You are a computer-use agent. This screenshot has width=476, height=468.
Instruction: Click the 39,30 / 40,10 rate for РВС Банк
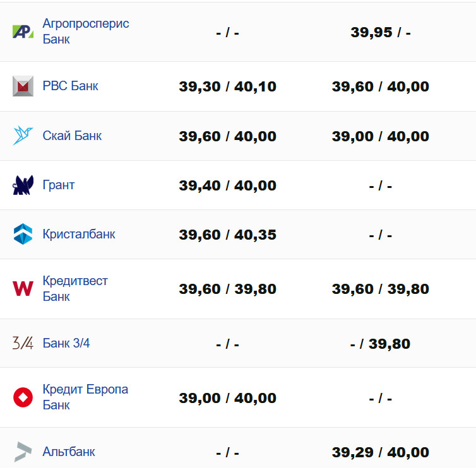click(x=227, y=86)
